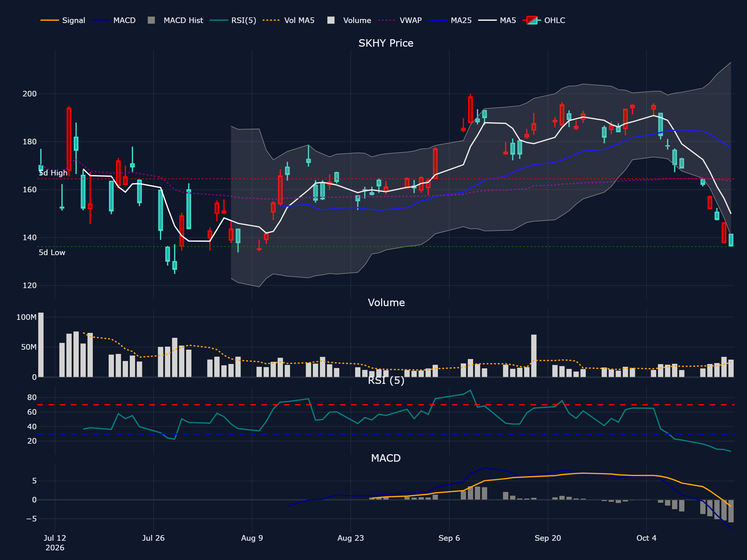
Task: Click the 180 price axis label
Action: 29,142
